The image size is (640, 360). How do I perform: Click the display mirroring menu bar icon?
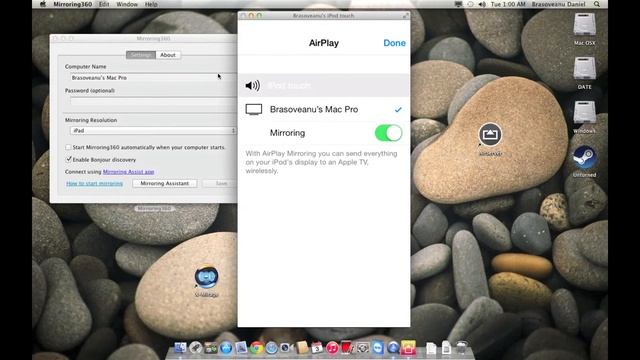(458, 4)
